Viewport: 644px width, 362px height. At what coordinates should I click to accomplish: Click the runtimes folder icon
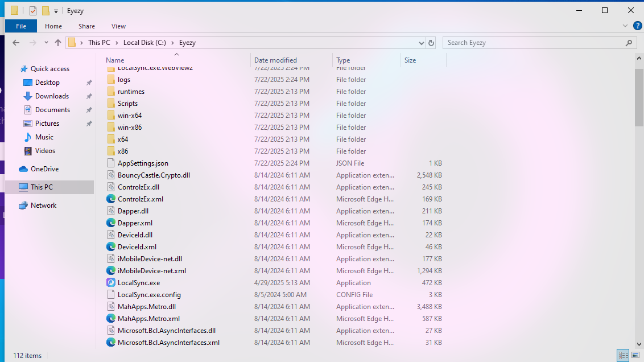pos(110,91)
